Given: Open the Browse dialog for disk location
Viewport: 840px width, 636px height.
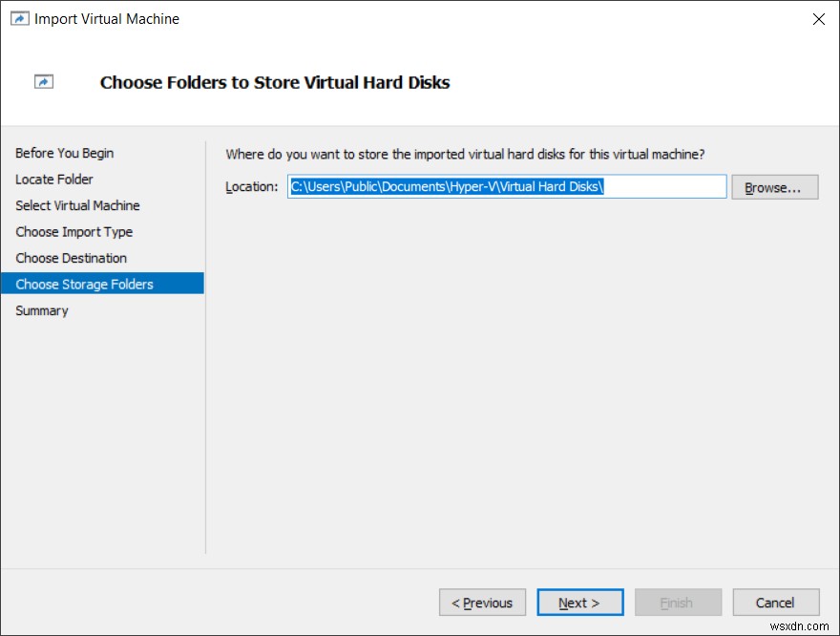Looking at the screenshot, I should point(774,186).
